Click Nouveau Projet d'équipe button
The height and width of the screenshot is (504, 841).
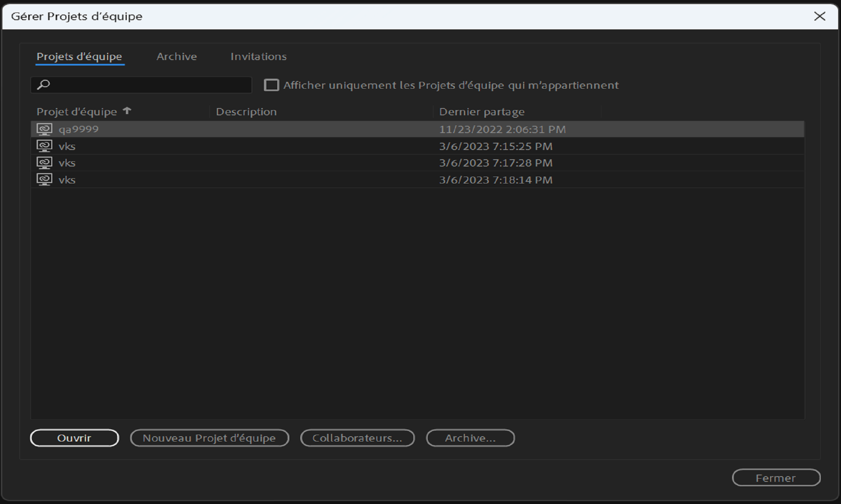209,438
